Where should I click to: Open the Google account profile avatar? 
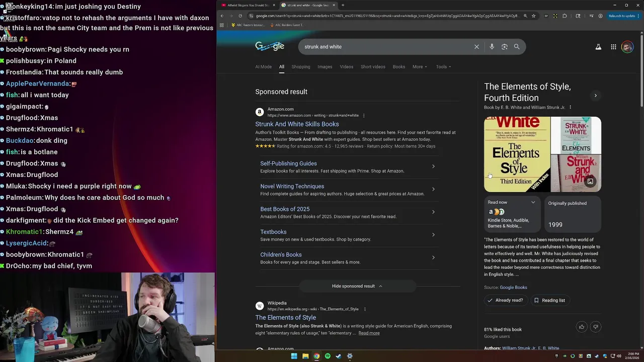point(627,47)
